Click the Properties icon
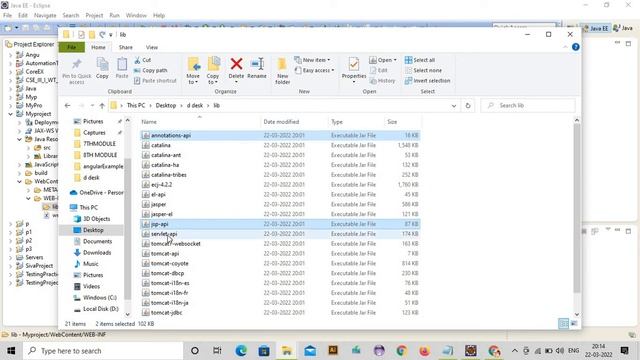Screen dimensions: 640x360 coord(354,64)
